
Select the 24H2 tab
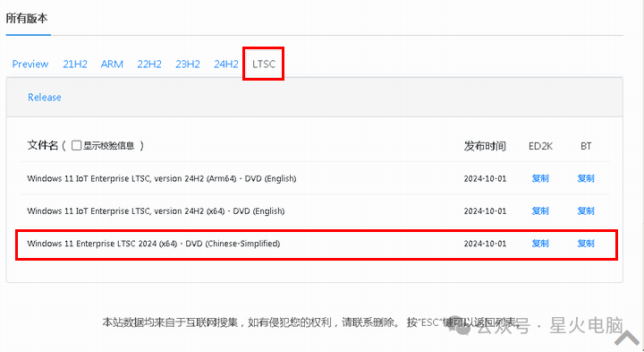point(226,64)
